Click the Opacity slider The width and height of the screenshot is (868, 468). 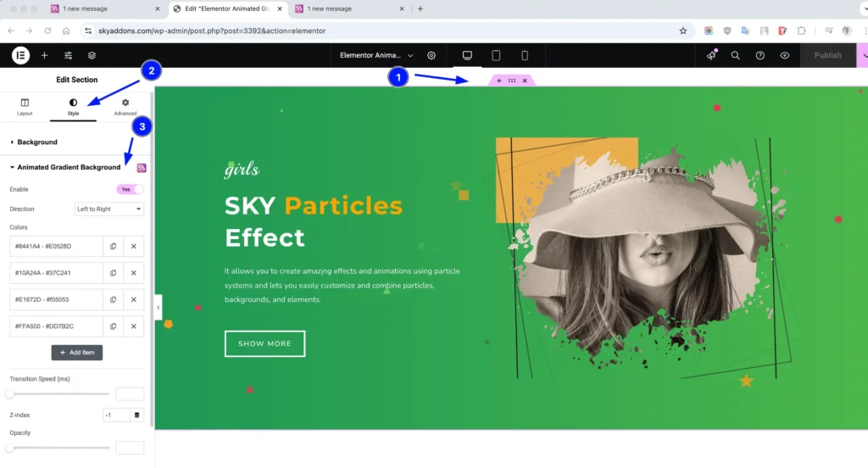click(59, 448)
